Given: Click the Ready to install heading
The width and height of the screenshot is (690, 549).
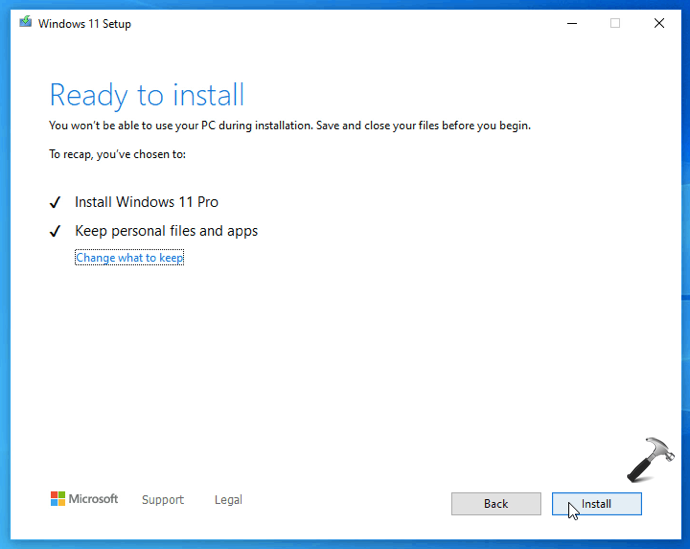Looking at the screenshot, I should pos(147,95).
